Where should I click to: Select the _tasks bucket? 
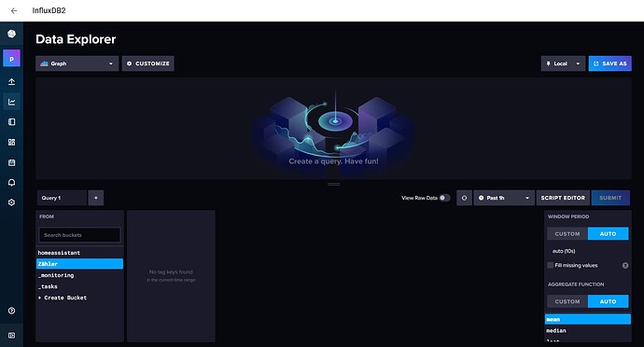point(79,286)
